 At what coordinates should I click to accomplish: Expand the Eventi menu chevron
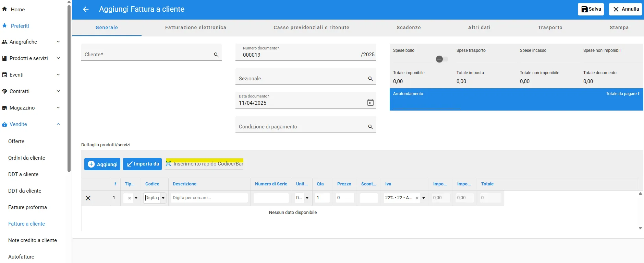[x=58, y=75]
